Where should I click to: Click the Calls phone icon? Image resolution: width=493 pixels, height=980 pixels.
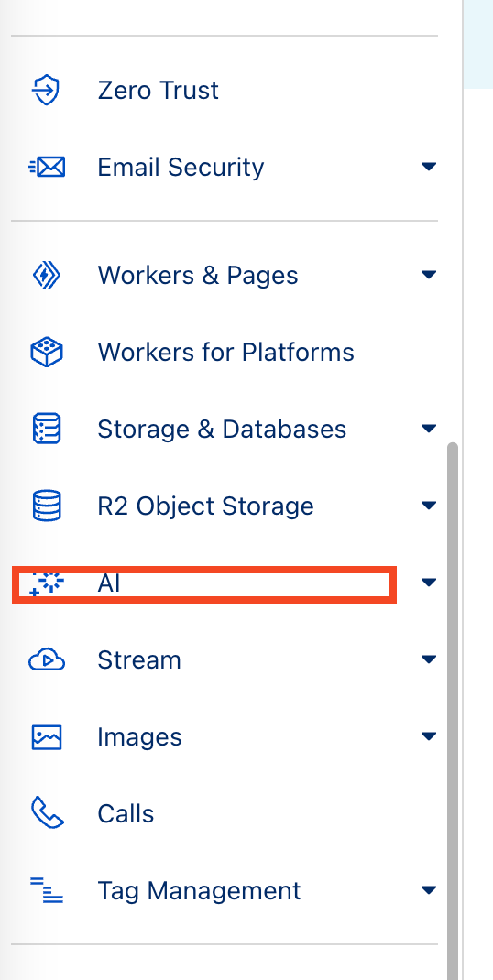[x=47, y=813]
